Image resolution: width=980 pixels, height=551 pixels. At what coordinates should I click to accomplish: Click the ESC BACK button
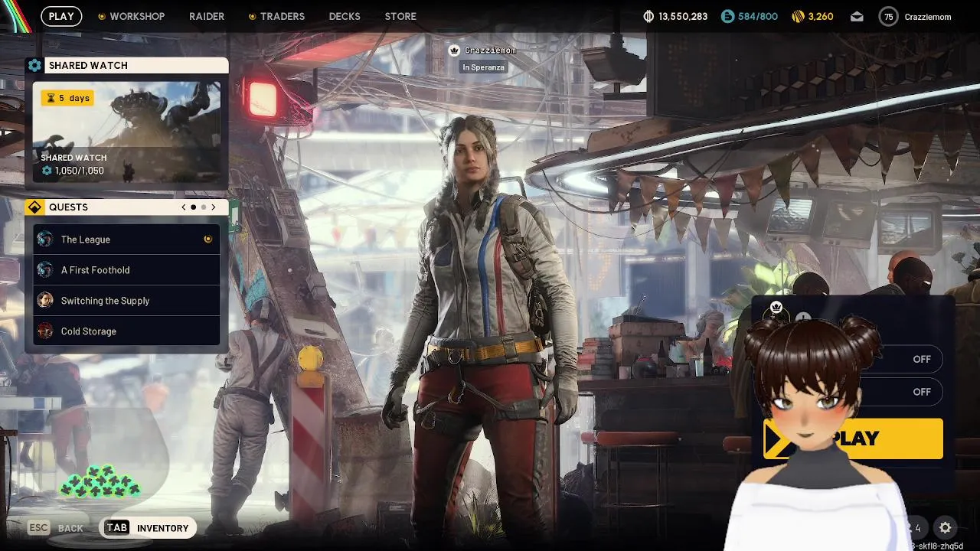click(56, 528)
